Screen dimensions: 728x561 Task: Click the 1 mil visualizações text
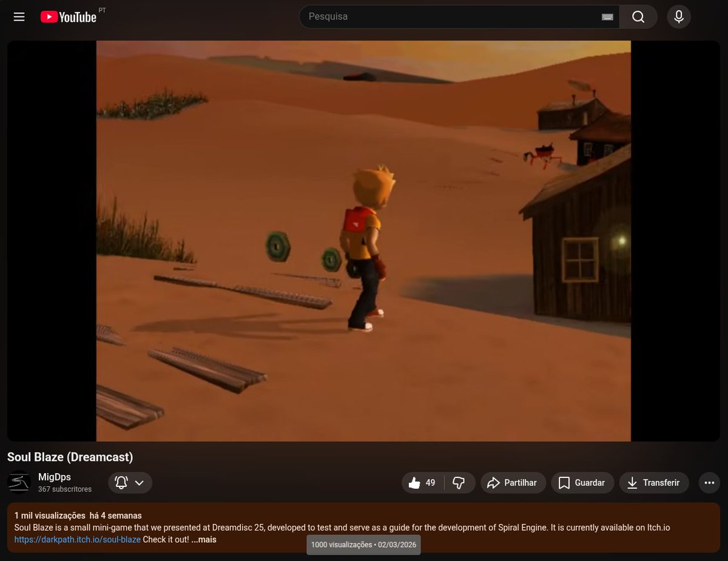coord(50,516)
